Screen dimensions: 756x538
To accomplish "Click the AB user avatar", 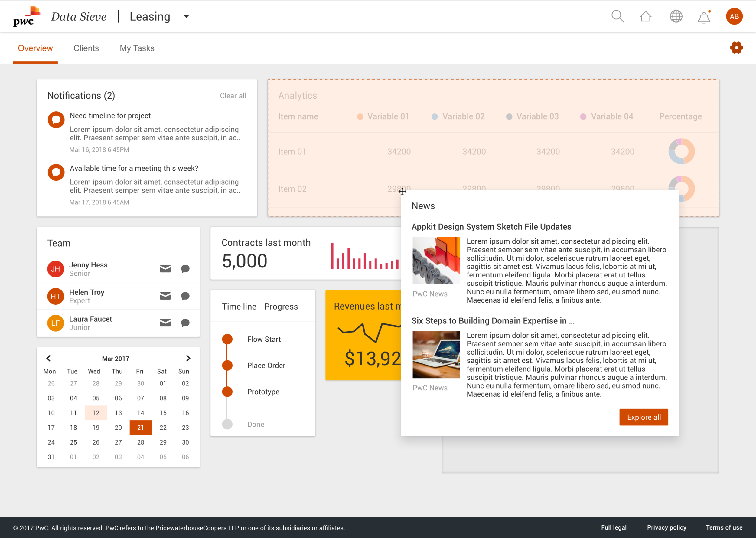I will (x=734, y=16).
